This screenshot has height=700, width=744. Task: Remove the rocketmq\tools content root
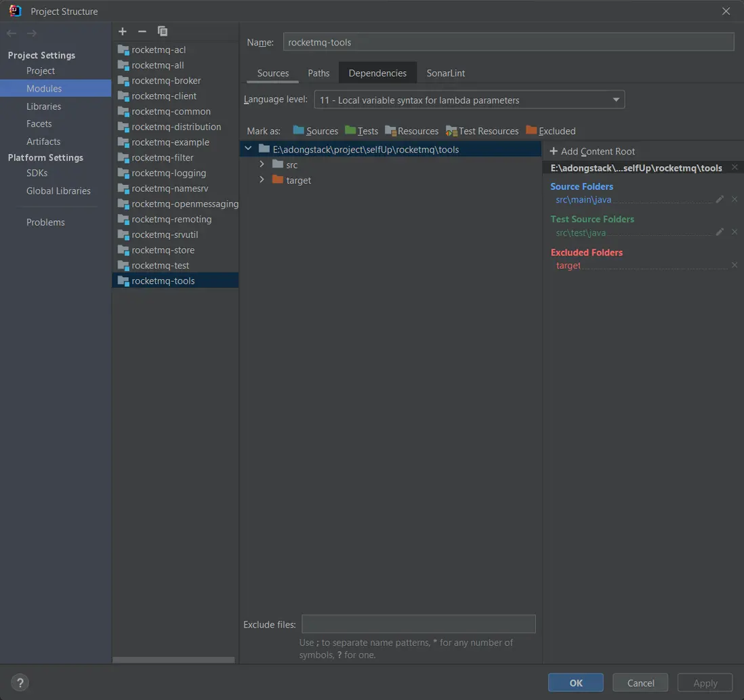point(735,167)
